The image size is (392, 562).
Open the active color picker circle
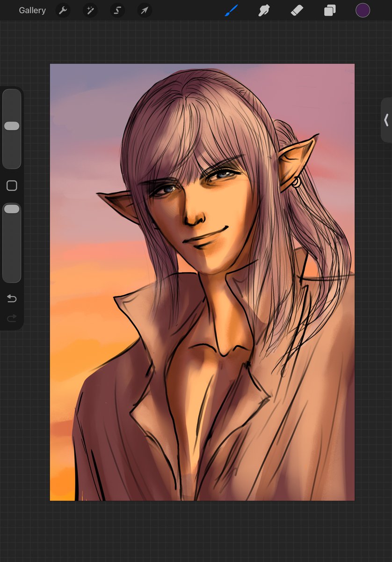(x=363, y=10)
